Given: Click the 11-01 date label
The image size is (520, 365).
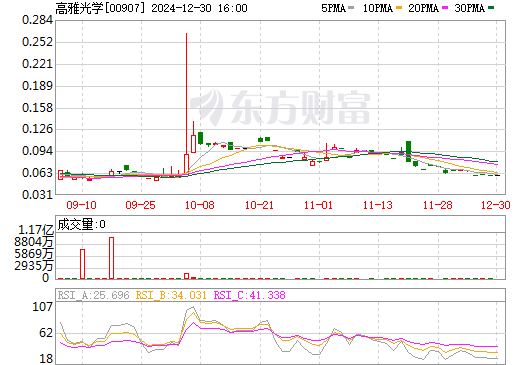Looking at the screenshot, I should (318, 205).
